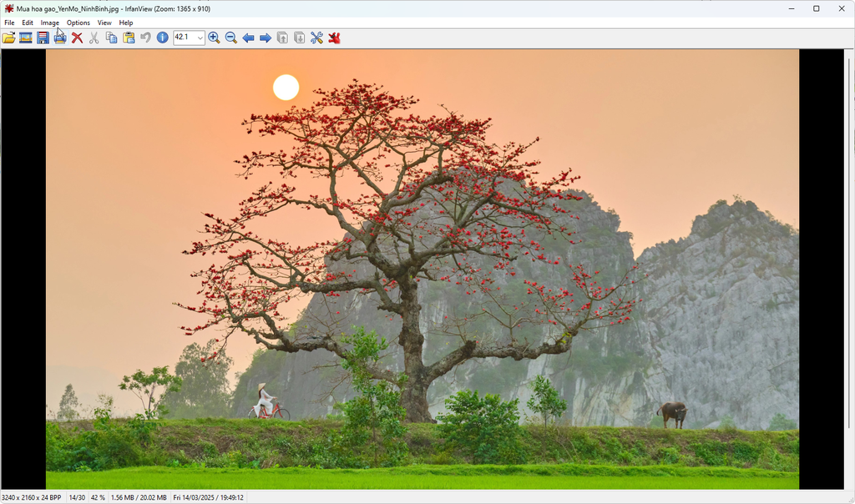
Task: Open the File menu
Action: pos(9,23)
